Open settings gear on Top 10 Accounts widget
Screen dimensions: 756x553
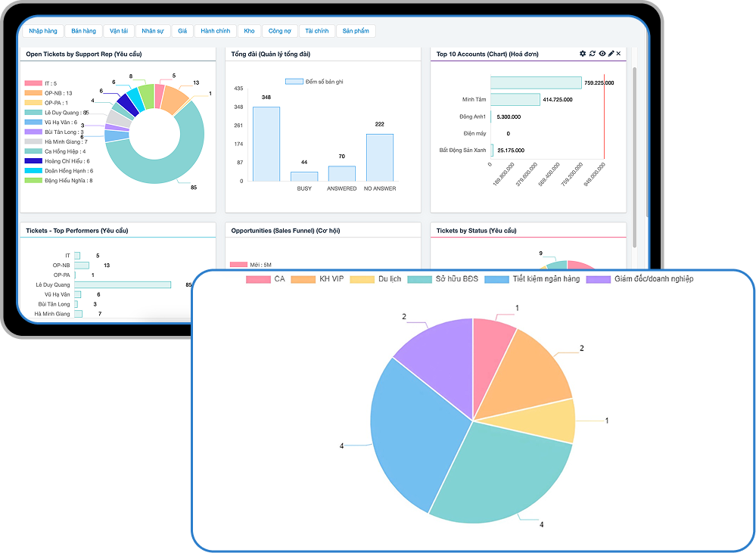(583, 54)
